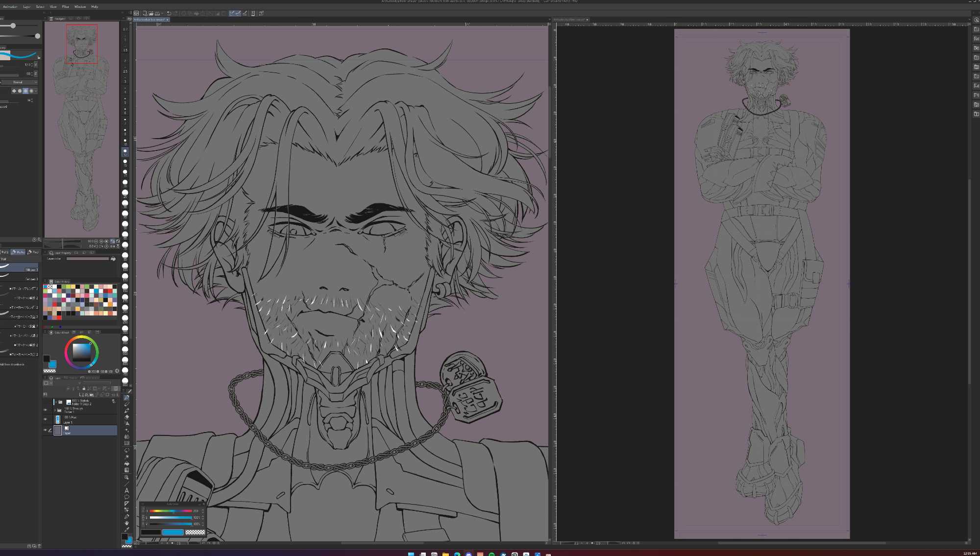Open the Filter menu

(66, 7)
